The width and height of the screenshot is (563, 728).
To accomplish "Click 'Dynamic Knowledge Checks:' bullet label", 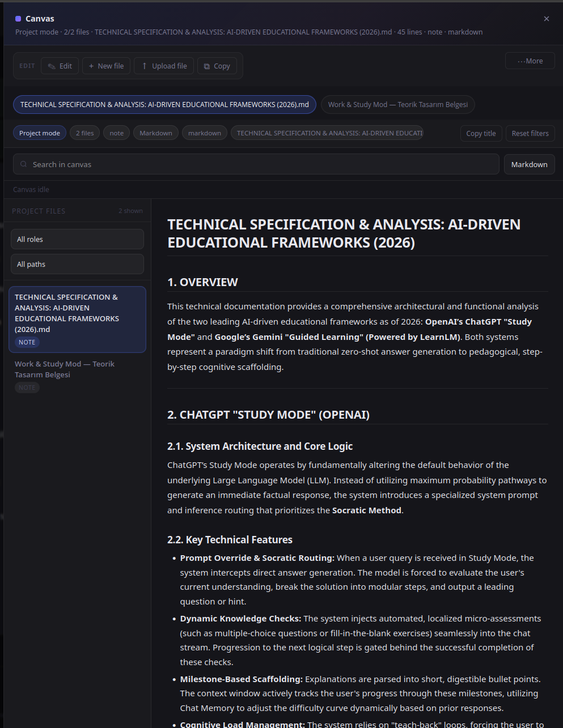I will click(x=240, y=619).
